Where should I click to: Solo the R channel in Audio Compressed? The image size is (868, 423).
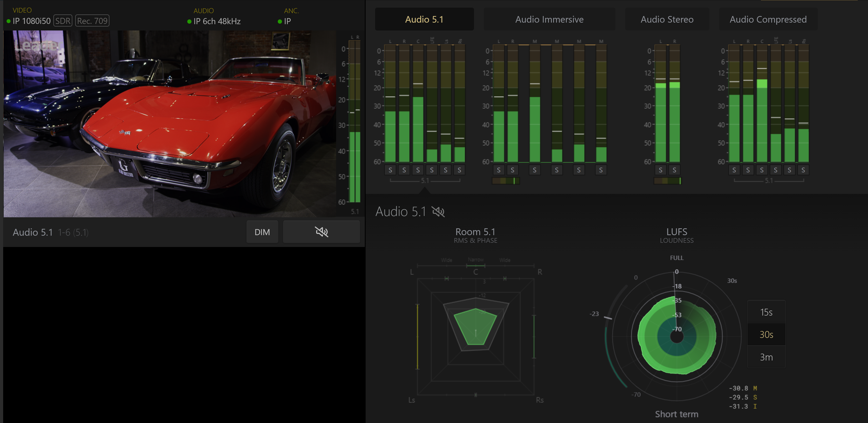coord(748,170)
